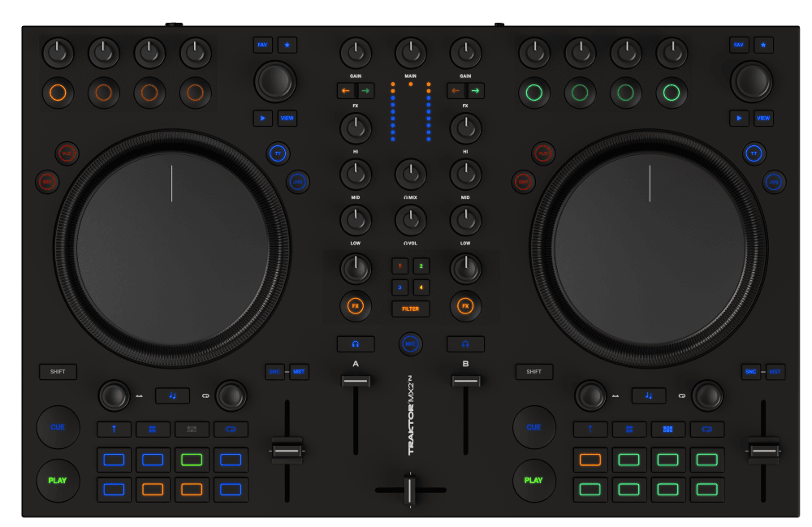Select the lit pattern grid mode on deck B
The image size is (812, 527).
pos(667,430)
